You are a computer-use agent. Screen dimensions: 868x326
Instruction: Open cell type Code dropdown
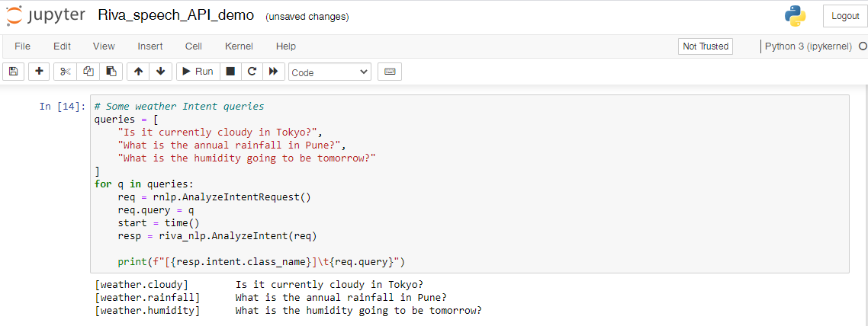point(330,72)
